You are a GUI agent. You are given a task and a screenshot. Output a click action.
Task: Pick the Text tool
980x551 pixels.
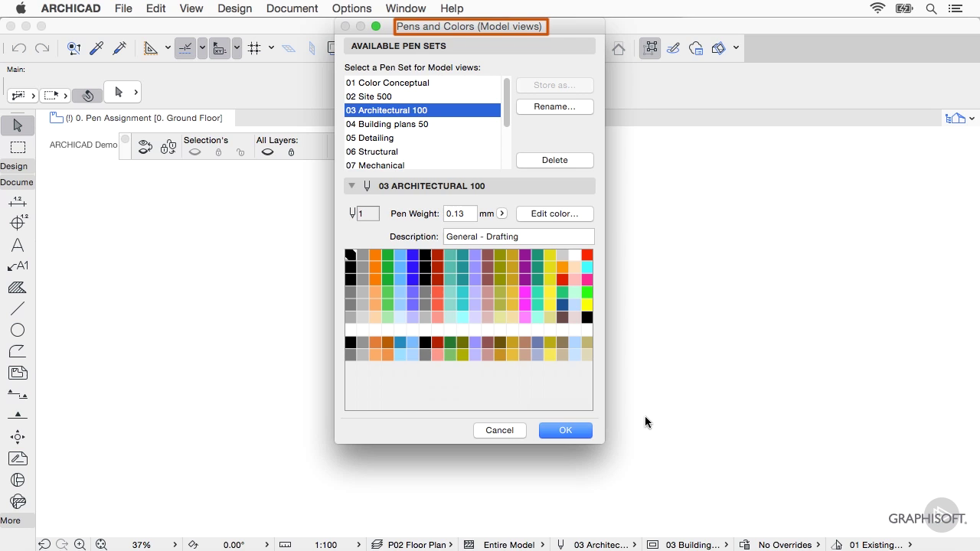(x=18, y=245)
